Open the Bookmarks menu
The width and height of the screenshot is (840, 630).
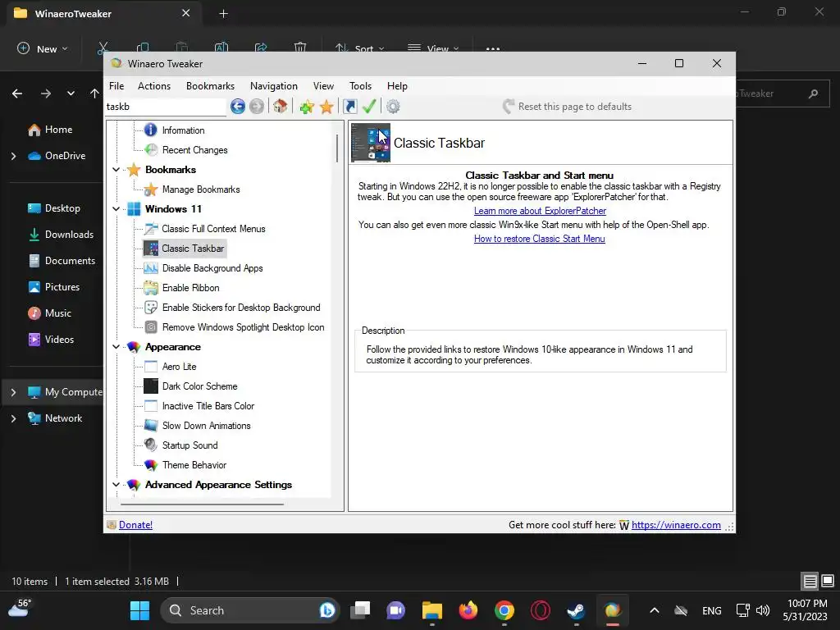pos(211,85)
